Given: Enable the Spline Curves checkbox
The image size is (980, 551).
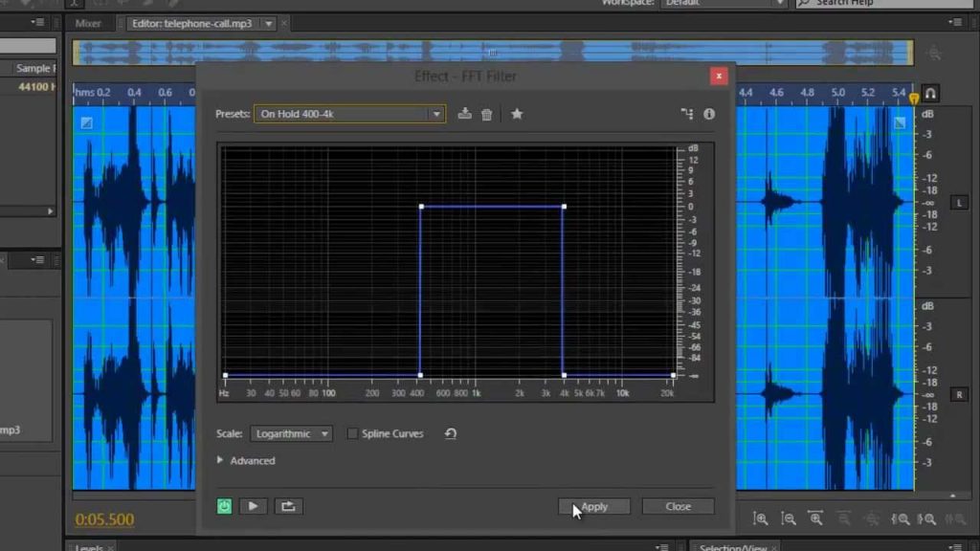Looking at the screenshot, I should 352,433.
